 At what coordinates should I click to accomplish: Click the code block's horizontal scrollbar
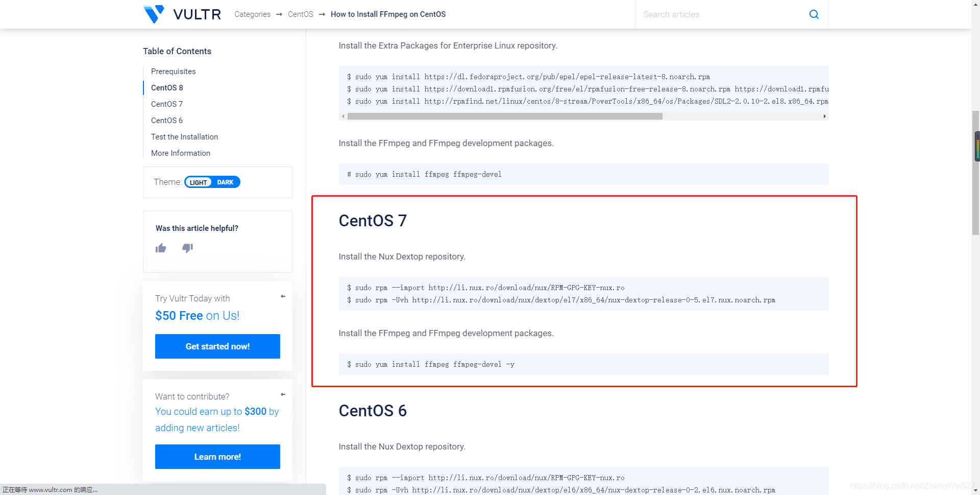(x=505, y=116)
